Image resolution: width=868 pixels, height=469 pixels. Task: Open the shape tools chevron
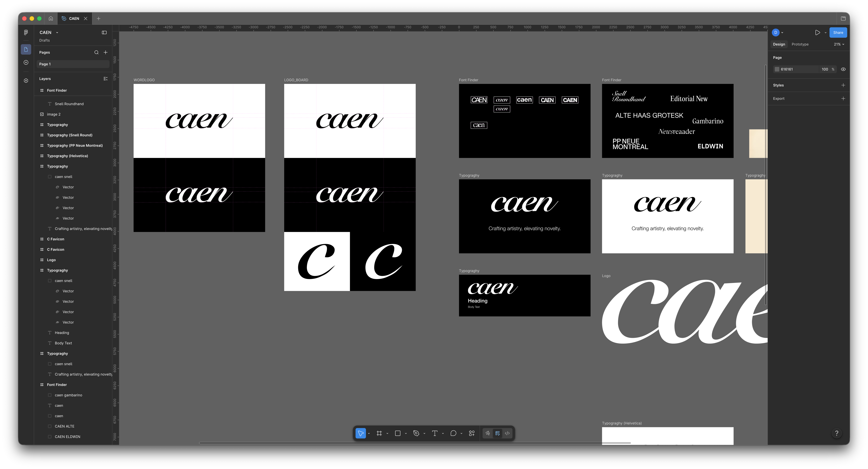(406, 434)
